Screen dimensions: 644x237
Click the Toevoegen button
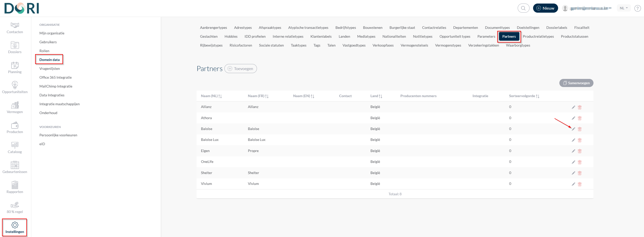[x=241, y=69]
